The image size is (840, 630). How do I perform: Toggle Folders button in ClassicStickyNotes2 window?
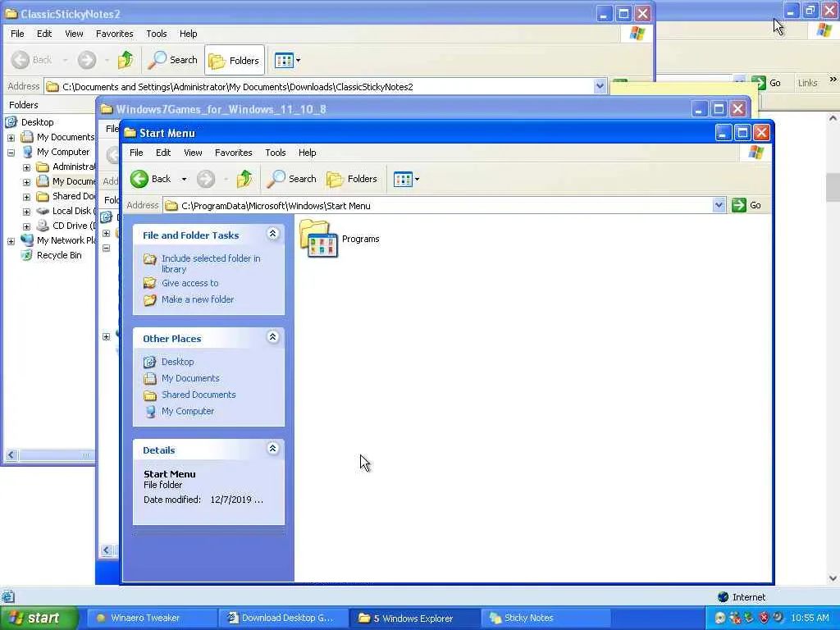pyautogui.click(x=235, y=60)
